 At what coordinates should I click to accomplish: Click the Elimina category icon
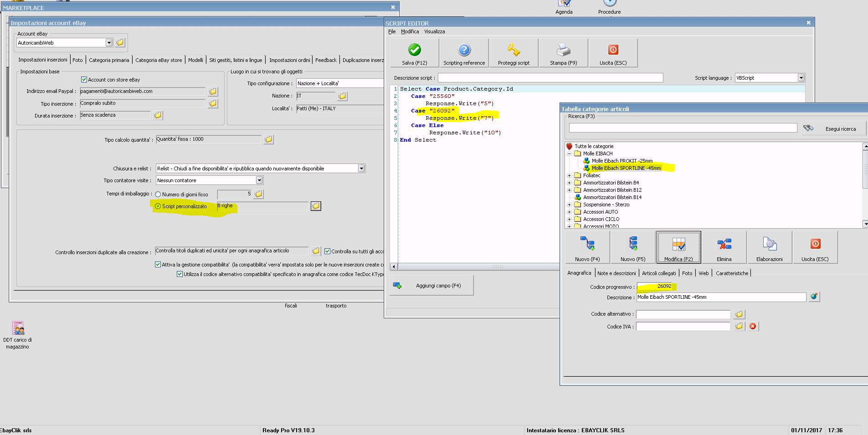724,245
